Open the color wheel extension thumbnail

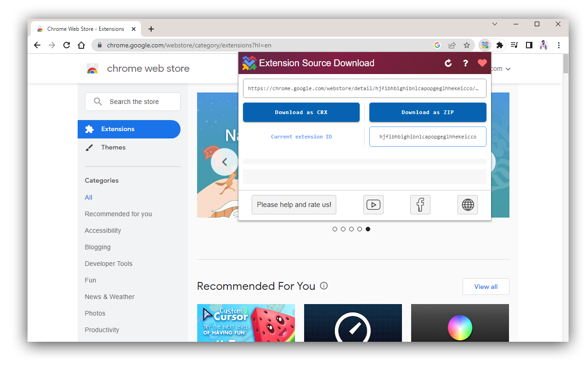point(460,323)
